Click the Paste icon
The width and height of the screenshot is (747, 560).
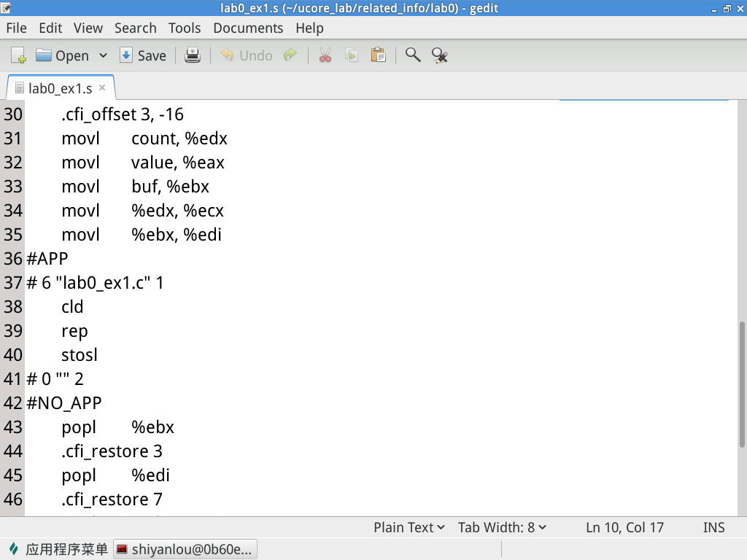coord(378,55)
